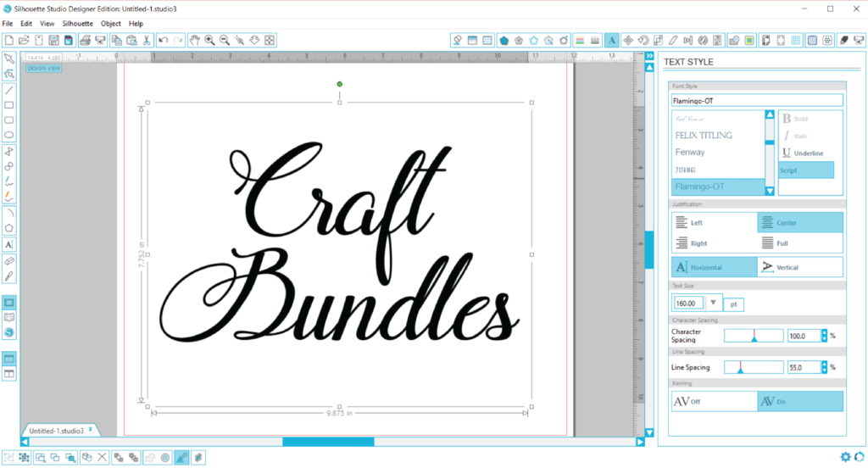Click the Delete X icon in bottom toolbar
The width and height of the screenshot is (868, 468).
[x=102, y=458]
